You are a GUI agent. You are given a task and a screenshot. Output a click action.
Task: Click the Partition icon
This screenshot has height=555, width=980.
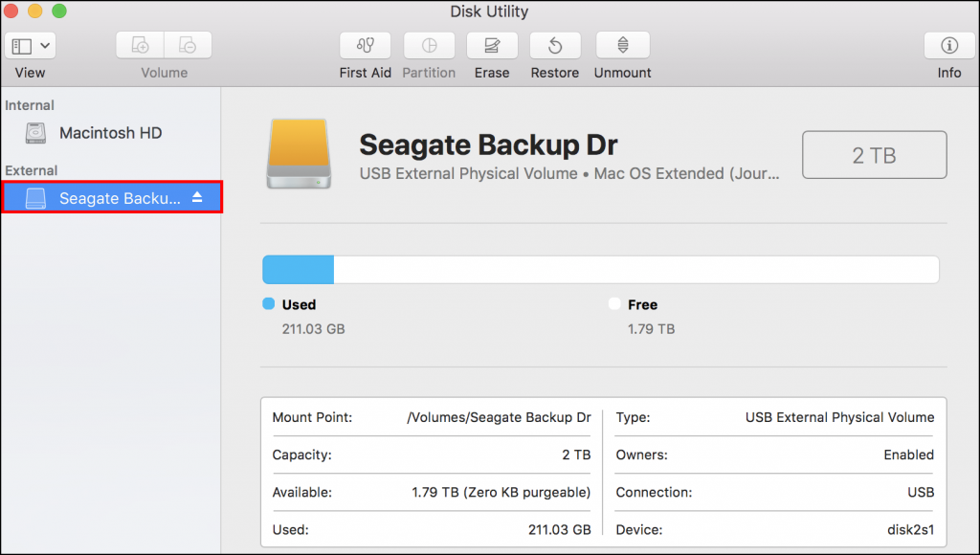429,45
